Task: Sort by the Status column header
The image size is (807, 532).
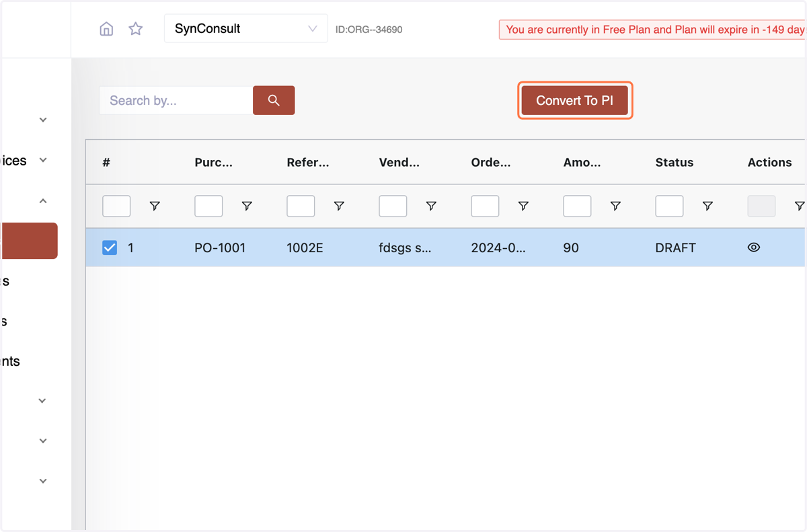Action: pyautogui.click(x=675, y=162)
